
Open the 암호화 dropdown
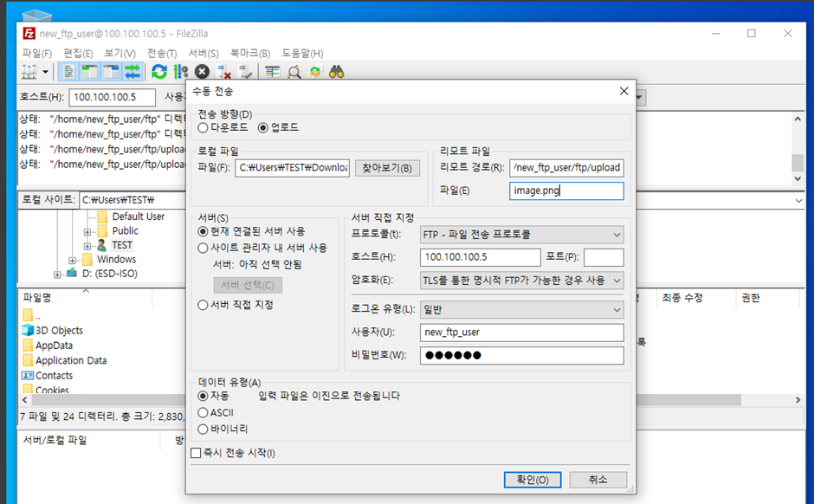521,281
